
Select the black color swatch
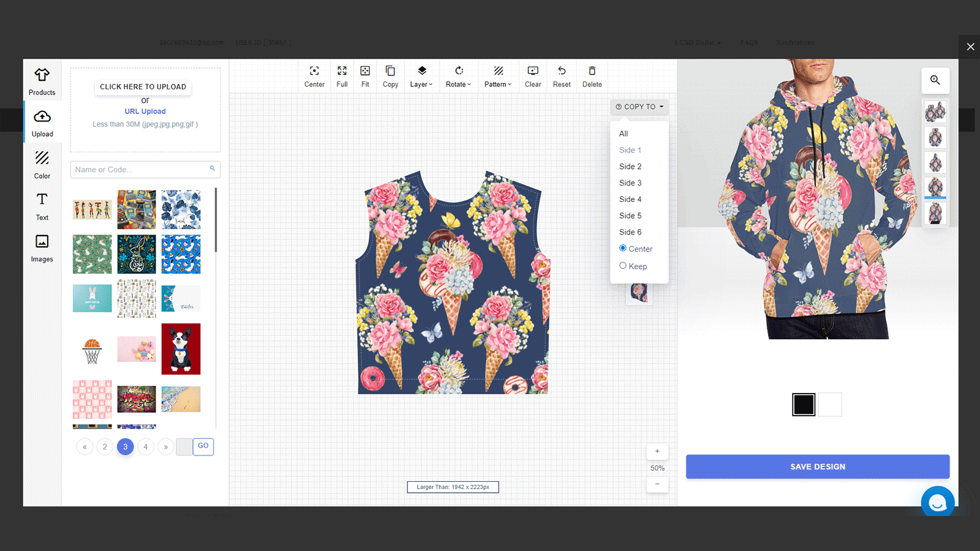pos(804,404)
